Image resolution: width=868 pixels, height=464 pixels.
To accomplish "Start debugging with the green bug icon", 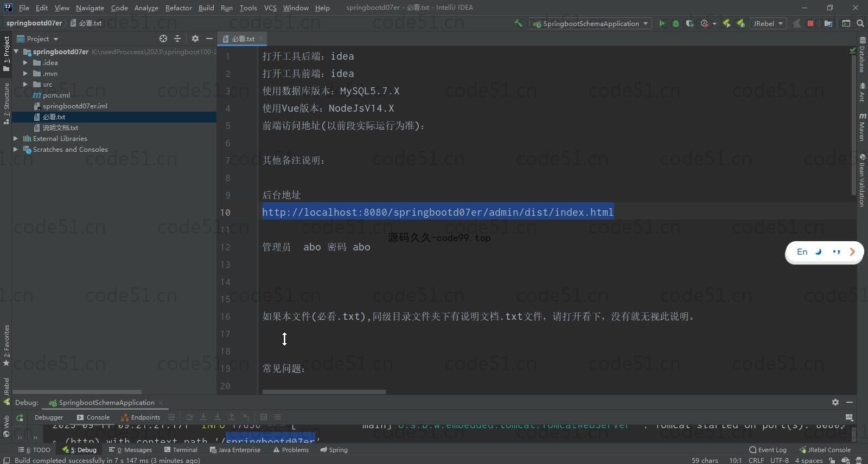I will tap(675, 23).
